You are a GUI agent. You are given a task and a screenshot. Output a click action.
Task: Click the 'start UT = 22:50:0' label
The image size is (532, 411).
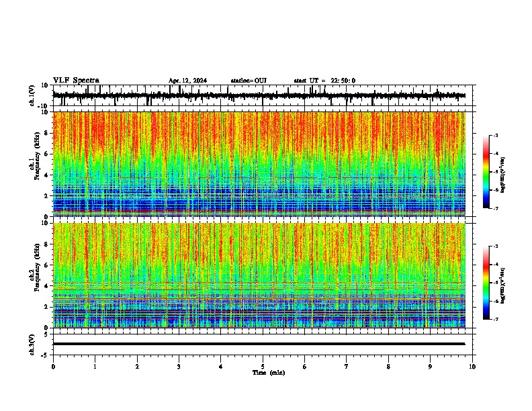324,81
